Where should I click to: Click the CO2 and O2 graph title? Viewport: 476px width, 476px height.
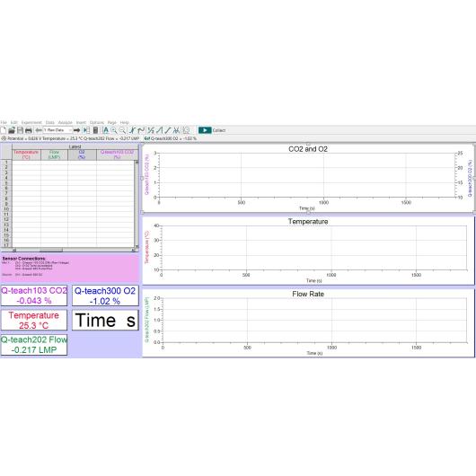click(308, 149)
